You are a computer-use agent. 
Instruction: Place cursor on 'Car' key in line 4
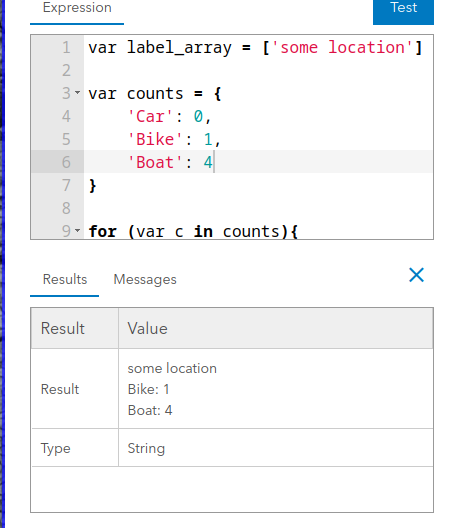pos(150,117)
